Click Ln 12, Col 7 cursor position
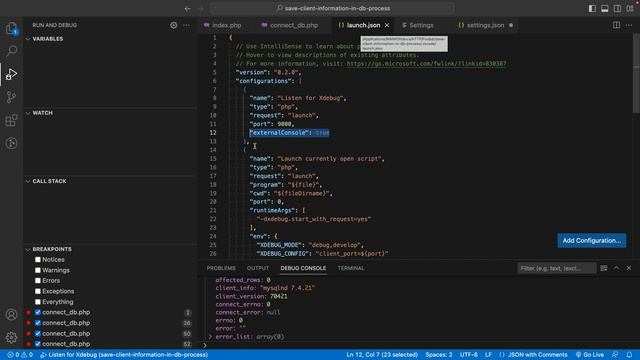Viewport: 640px width, 360px height. coord(382,355)
